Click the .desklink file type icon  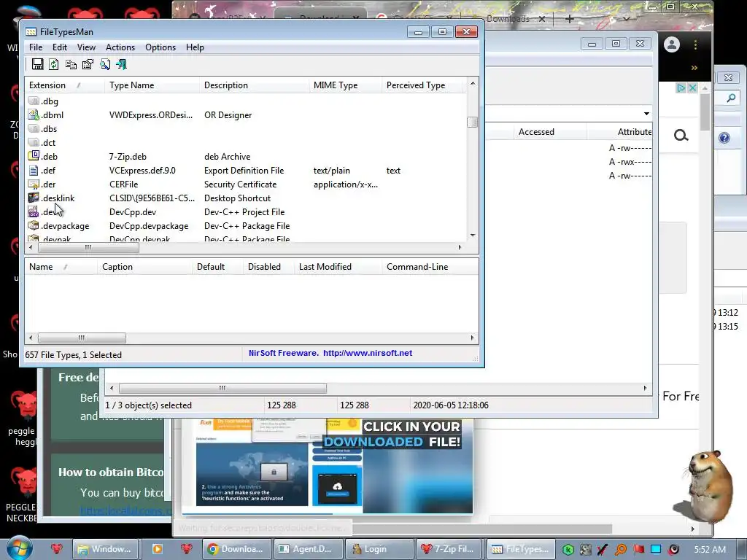34,198
